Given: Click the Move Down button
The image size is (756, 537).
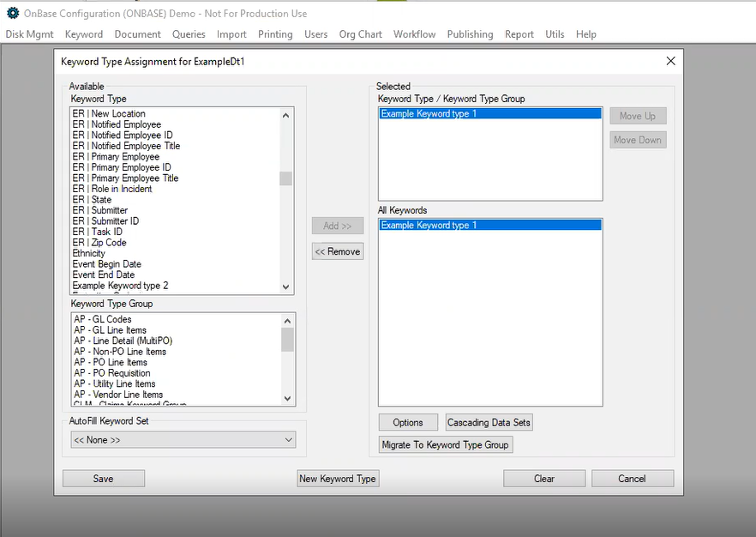Looking at the screenshot, I should 637,139.
